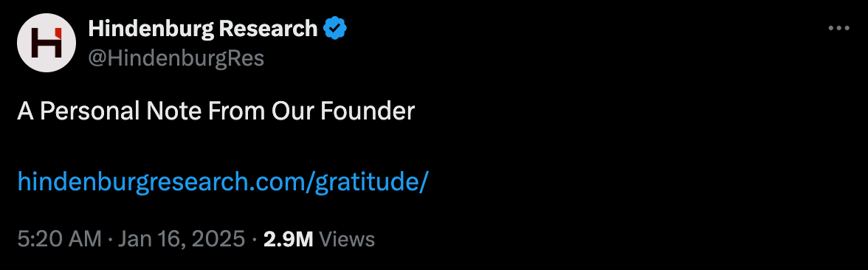Click the blue verified checkmark badge
The image size is (868, 270).
335,28
